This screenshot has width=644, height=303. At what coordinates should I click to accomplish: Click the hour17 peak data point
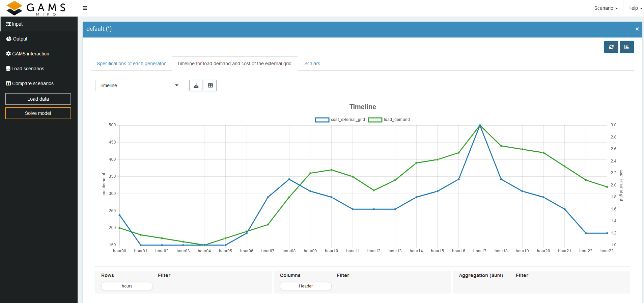tap(480, 125)
